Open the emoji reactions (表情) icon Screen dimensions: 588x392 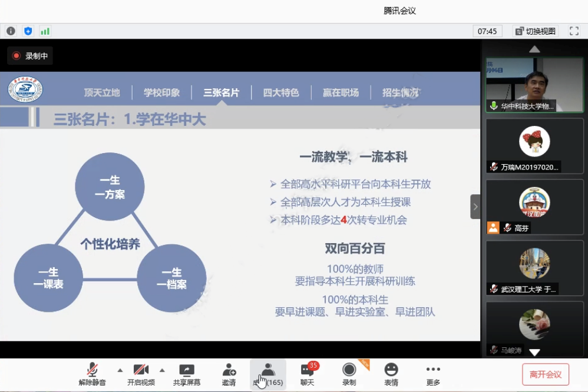[x=391, y=374]
